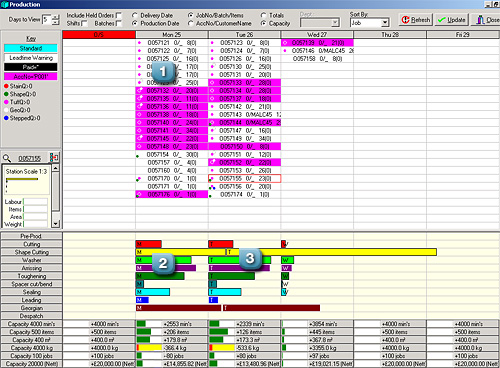The width and height of the screenshot is (500, 368).
Task: Click the Leadtime Warning key swatch
Action: [x=31, y=58]
